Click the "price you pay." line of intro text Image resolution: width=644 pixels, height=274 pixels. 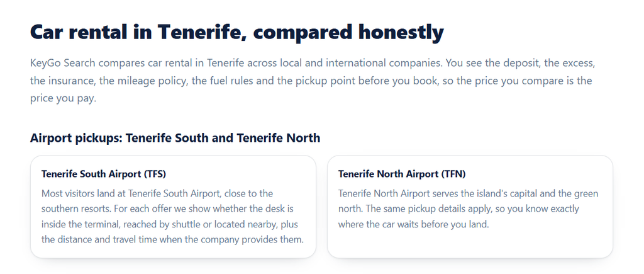pos(63,99)
